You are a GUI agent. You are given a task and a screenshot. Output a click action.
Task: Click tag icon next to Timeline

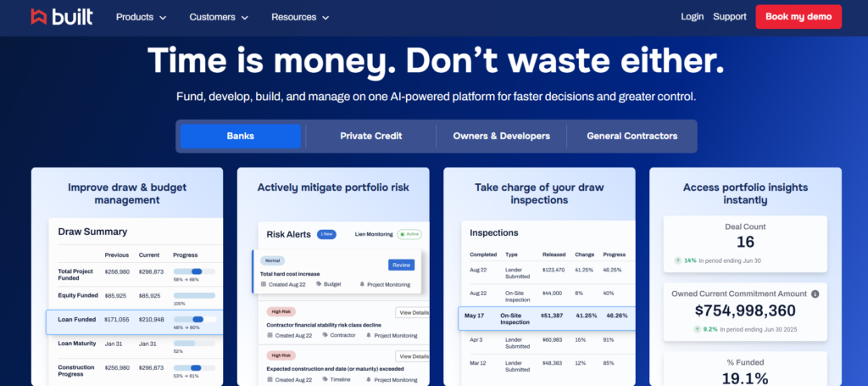[x=325, y=379]
